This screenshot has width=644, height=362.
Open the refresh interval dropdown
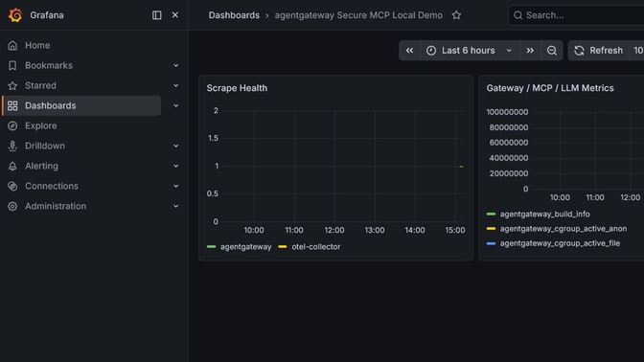coord(636,51)
